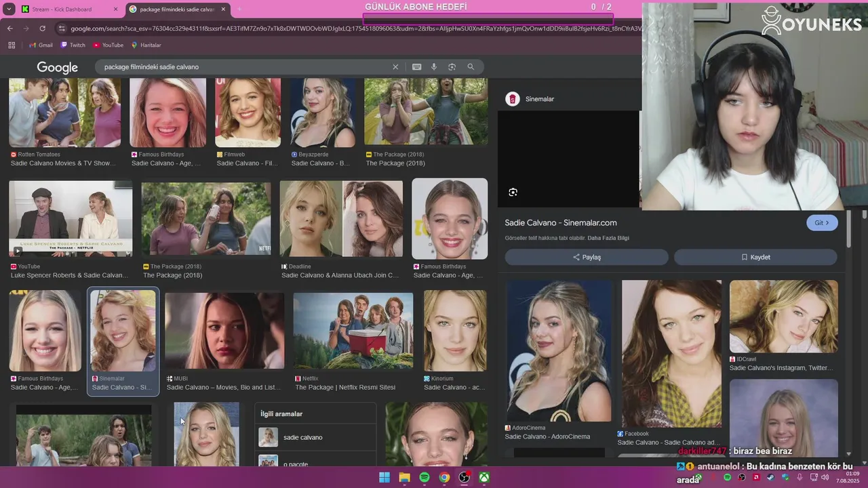Search inside image with Lens icon
The image size is (868, 488).
tap(513, 192)
